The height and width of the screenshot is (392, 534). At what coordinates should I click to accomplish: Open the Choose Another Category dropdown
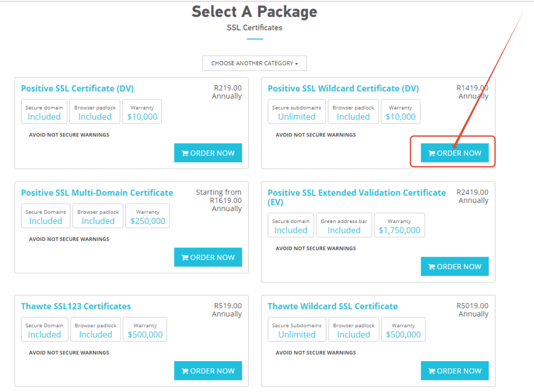(254, 63)
